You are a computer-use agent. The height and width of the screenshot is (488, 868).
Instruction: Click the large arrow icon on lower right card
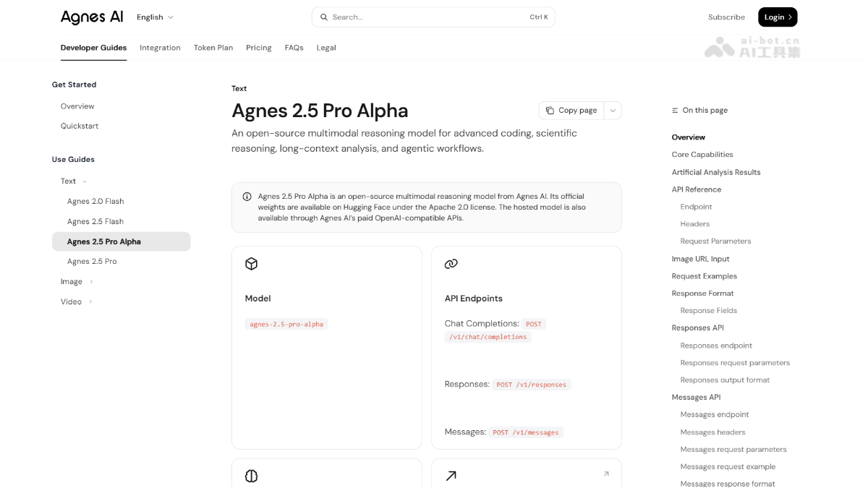click(451, 476)
